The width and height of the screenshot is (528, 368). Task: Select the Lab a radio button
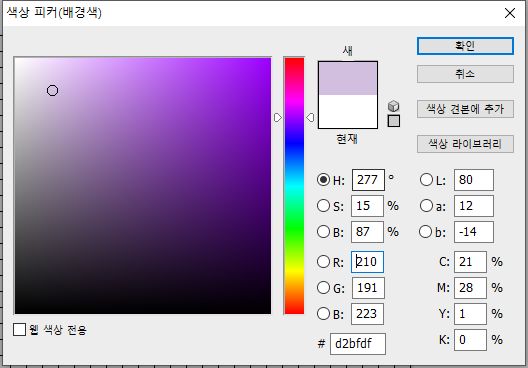(426, 206)
